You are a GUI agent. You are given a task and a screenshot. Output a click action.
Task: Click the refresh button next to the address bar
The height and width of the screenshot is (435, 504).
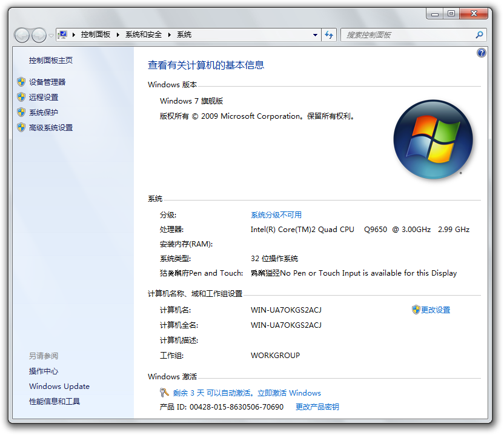[x=329, y=35]
